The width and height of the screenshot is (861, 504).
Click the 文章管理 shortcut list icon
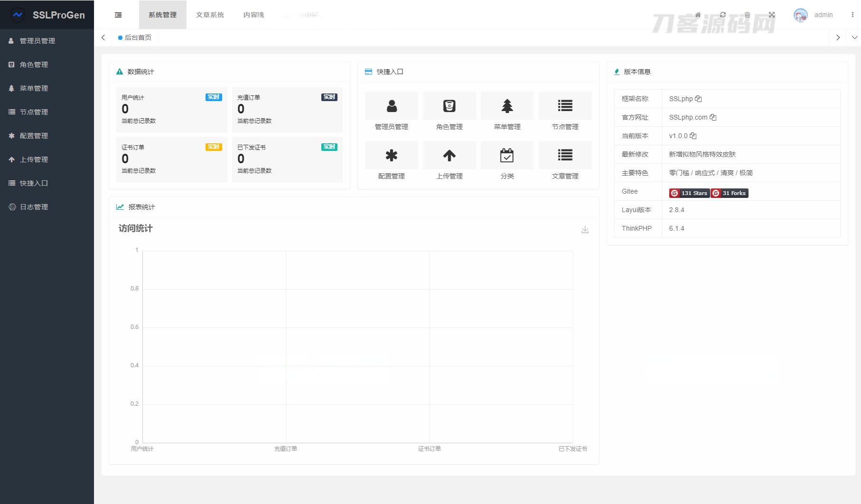565,155
